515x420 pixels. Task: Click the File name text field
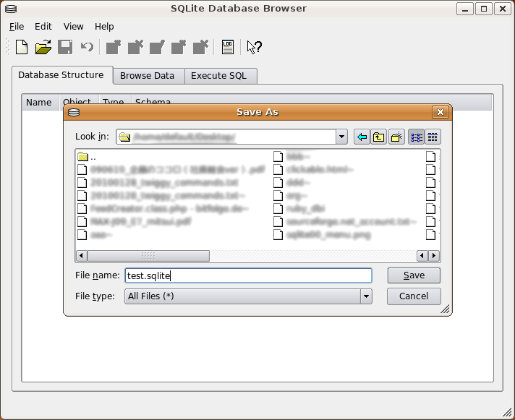[247, 275]
